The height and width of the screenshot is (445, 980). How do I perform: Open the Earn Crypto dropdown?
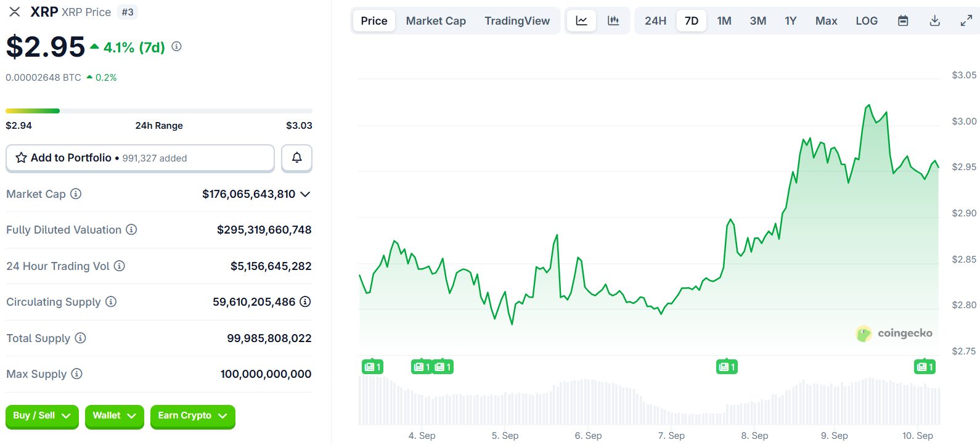192,416
